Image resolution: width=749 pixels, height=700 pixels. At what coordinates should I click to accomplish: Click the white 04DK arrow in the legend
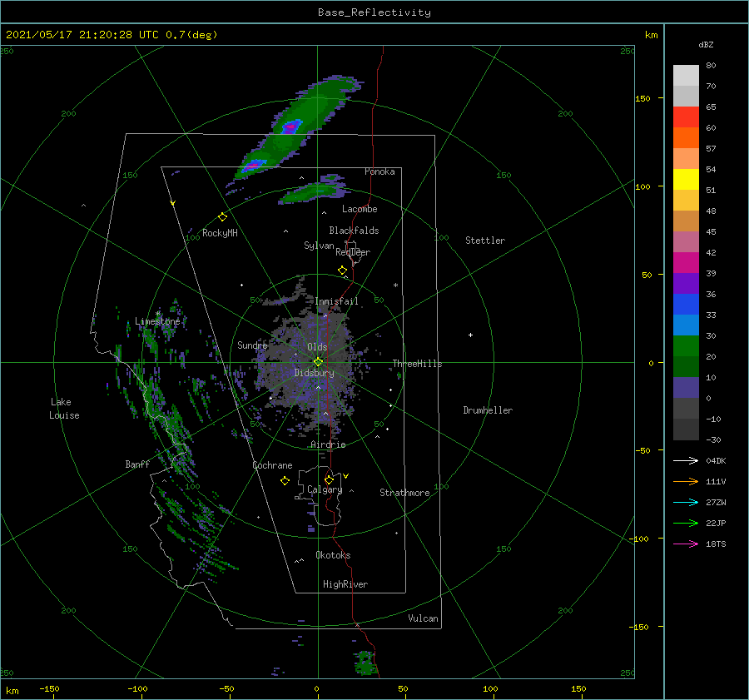click(x=686, y=460)
